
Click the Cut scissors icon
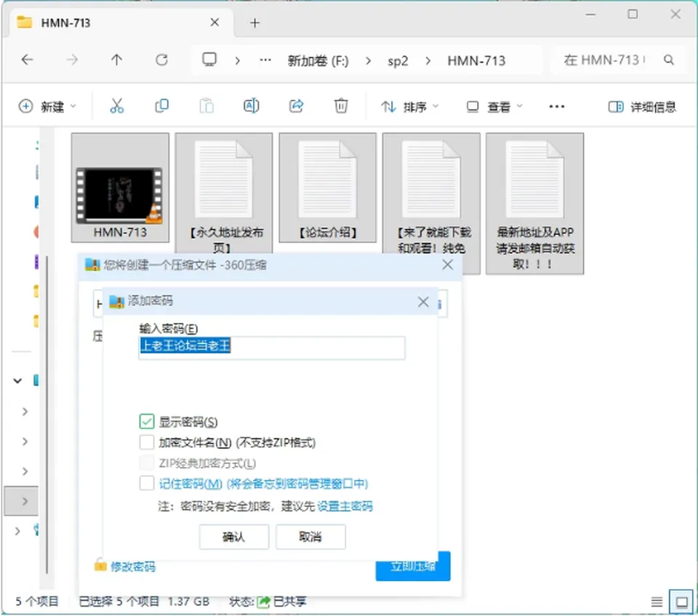pyautogui.click(x=116, y=106)
